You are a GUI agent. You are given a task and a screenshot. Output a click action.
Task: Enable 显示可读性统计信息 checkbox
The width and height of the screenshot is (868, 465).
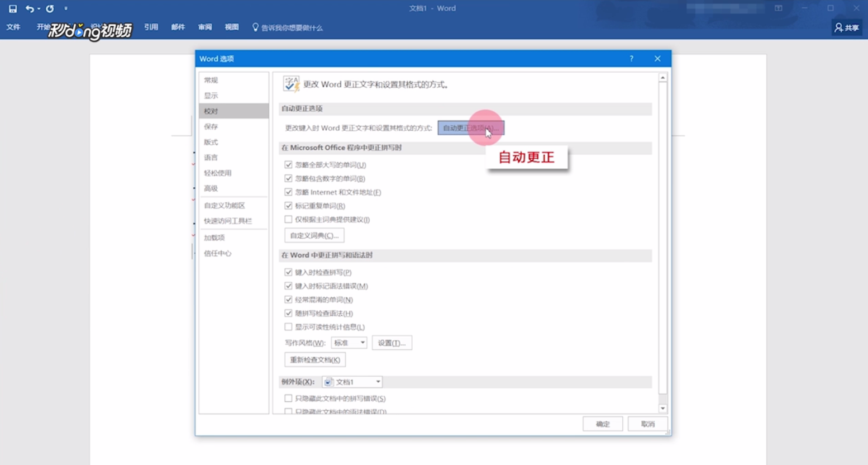[288, 326]
